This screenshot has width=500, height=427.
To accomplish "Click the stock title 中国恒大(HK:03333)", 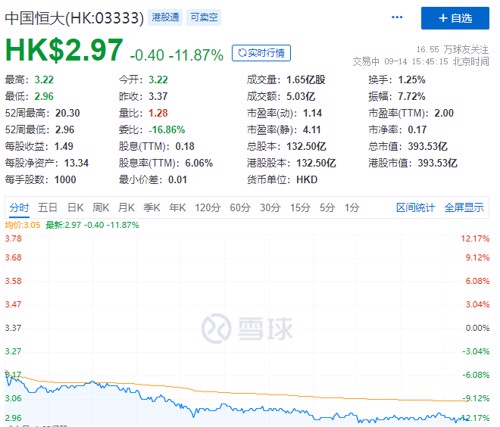I will click(x=74, y=18).
